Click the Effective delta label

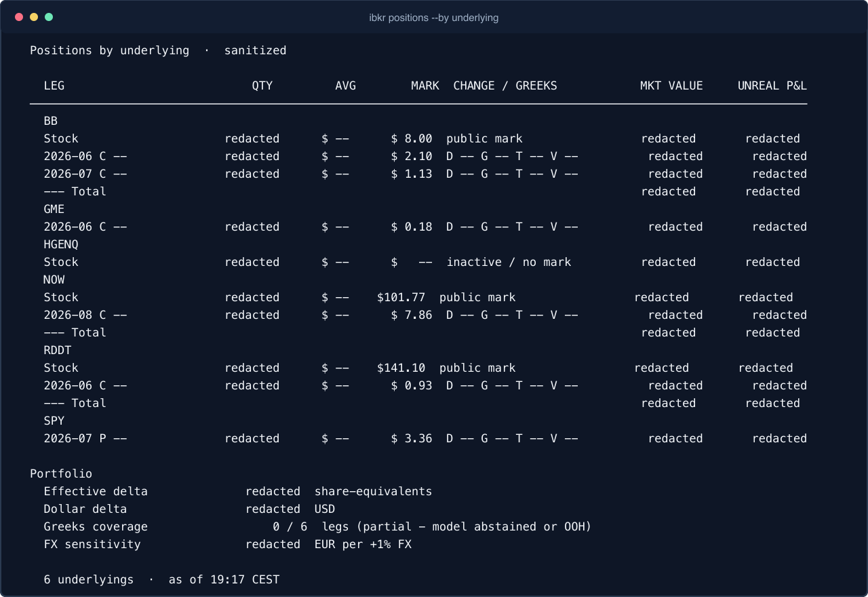[96, 491]
